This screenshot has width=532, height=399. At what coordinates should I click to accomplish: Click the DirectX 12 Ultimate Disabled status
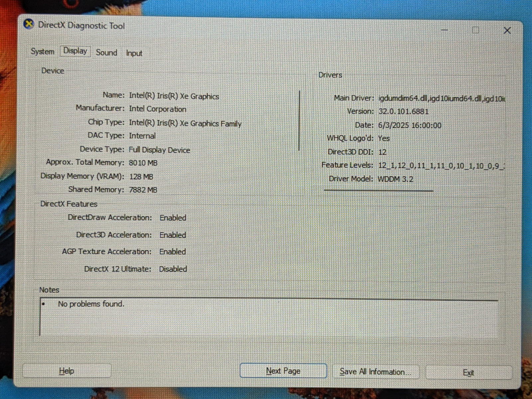[173, 269]
